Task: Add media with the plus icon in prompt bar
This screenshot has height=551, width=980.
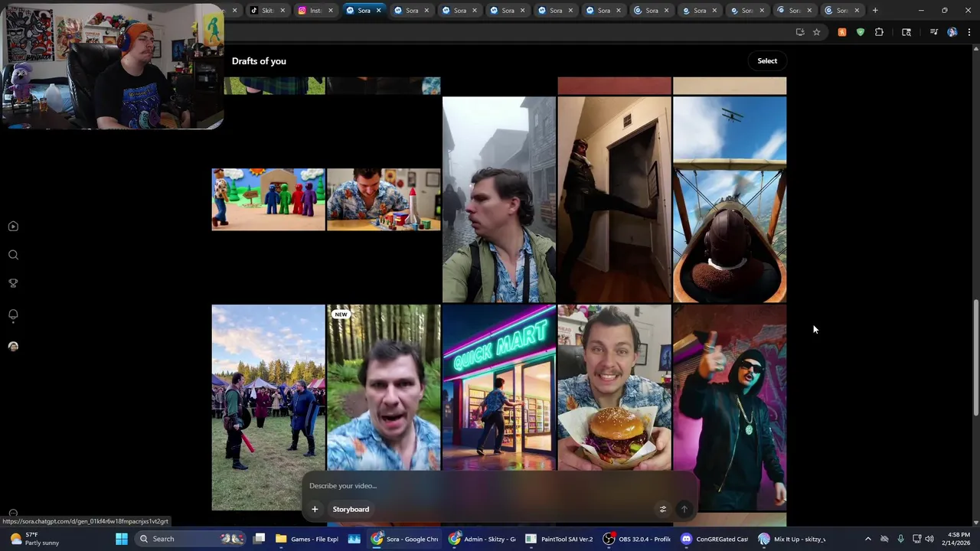Action: [315, 509]
